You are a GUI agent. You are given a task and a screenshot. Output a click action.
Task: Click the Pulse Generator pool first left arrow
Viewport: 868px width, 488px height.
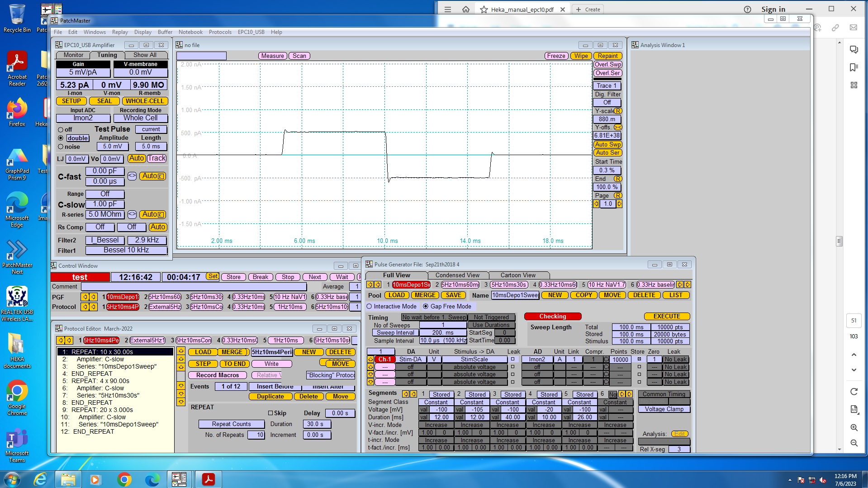pyautogui.click(x=370, y=285)
